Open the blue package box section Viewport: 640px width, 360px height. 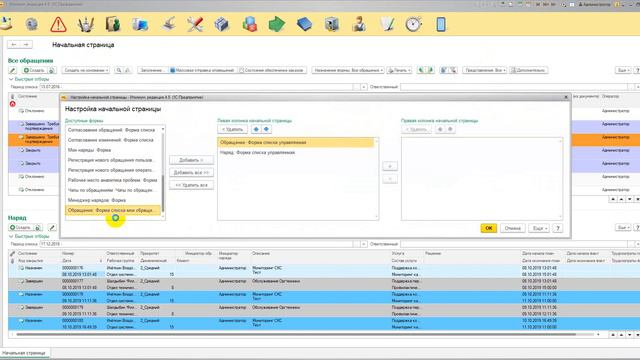tap(222, 24)
